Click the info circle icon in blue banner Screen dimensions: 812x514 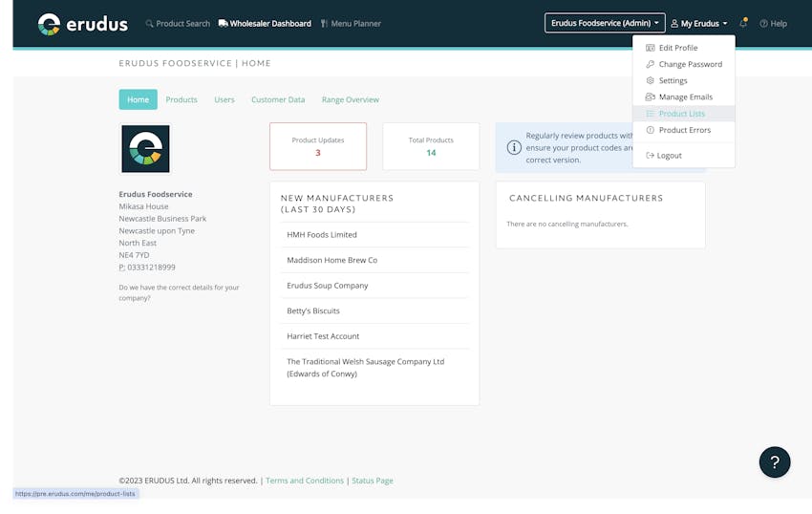coord(514,148)
